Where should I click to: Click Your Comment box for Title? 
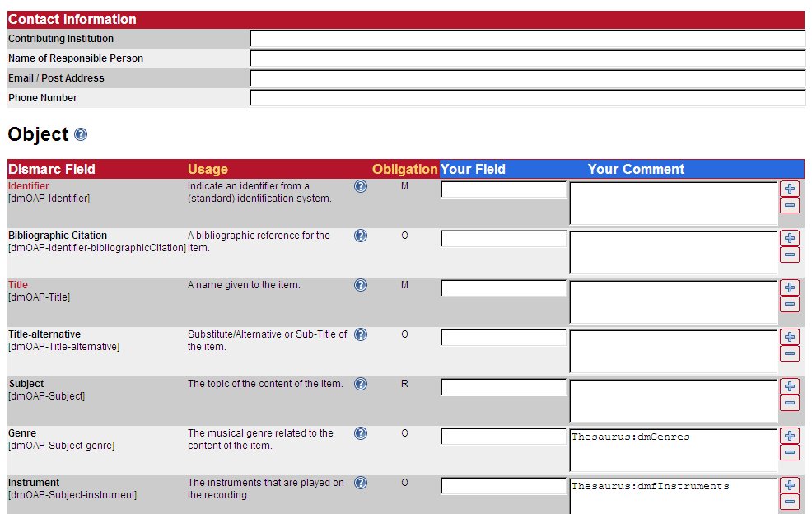pyautogui.click(x=673, y=302)
